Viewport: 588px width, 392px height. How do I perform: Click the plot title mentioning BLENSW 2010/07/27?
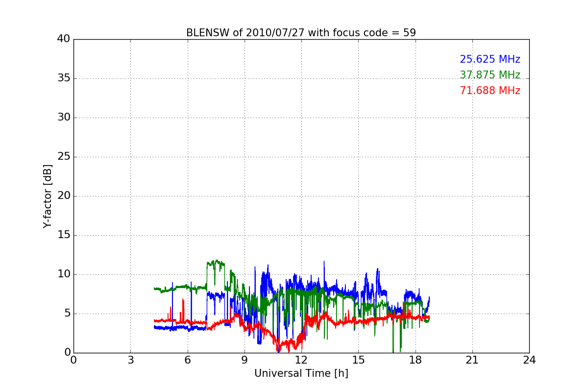tap(301, 33)
